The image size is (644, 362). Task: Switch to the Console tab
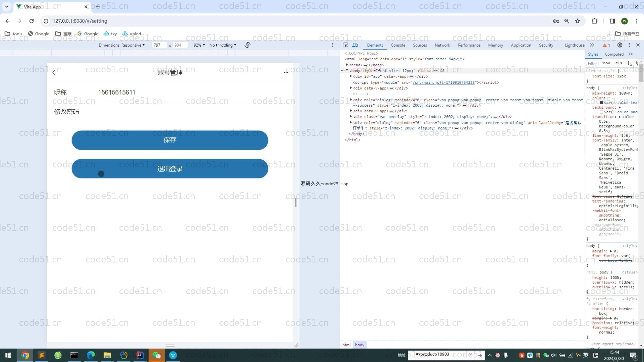click(398, 45)
